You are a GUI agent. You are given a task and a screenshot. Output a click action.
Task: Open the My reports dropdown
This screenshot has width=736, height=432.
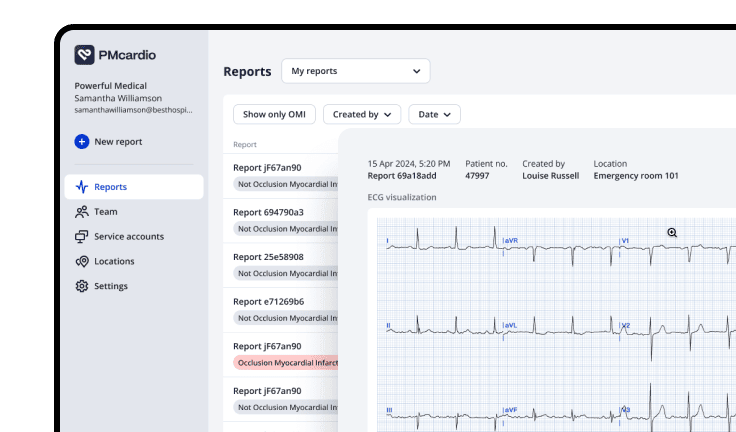click(355, 71)
